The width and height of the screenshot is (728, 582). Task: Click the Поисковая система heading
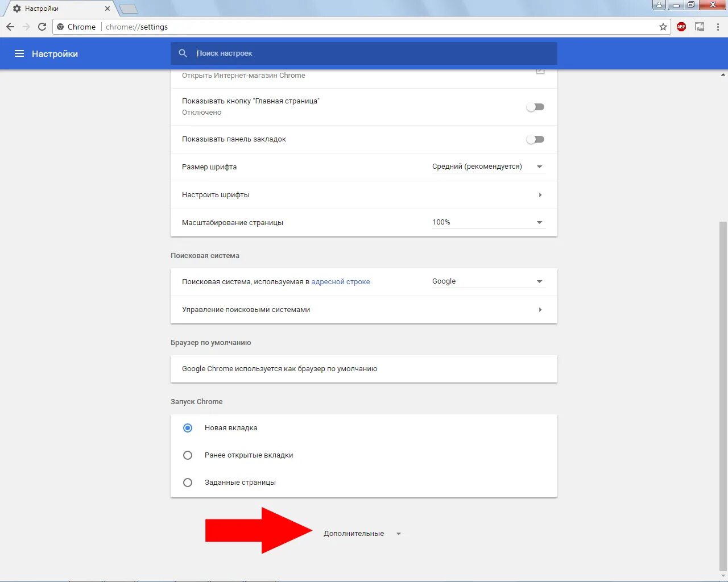pos(205,256)
